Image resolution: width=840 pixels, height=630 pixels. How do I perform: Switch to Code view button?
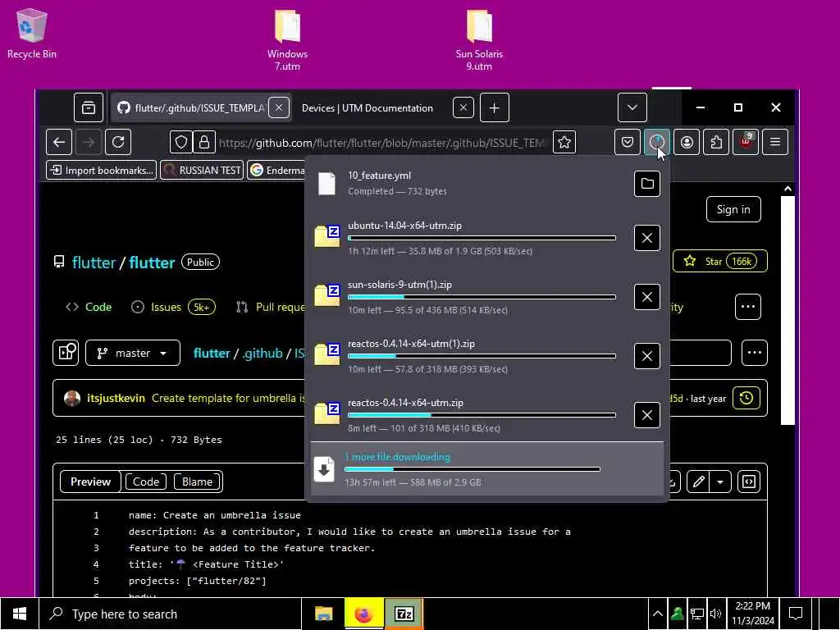pyautogui.click(x=146, y=482)
